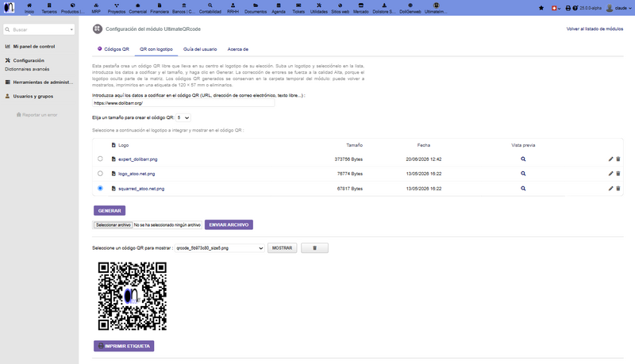Click the Reportar un error link
The image size is (635, 364).
(37, 115)
